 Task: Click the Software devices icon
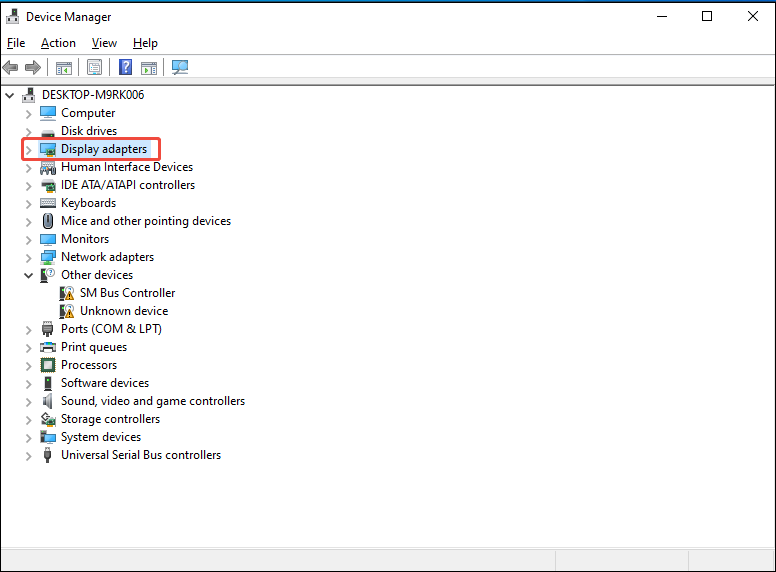[x=48, y=383]
